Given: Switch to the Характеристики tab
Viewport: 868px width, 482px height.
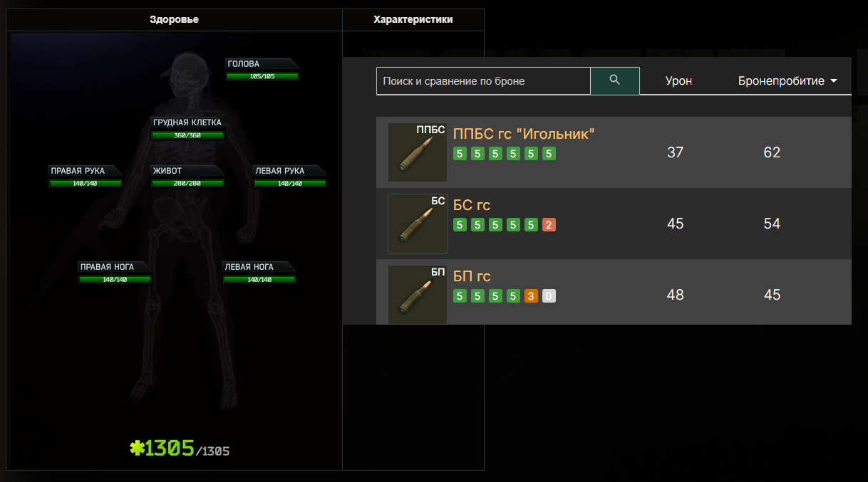Looking at the screenshot, I should [x=413, y=20].
